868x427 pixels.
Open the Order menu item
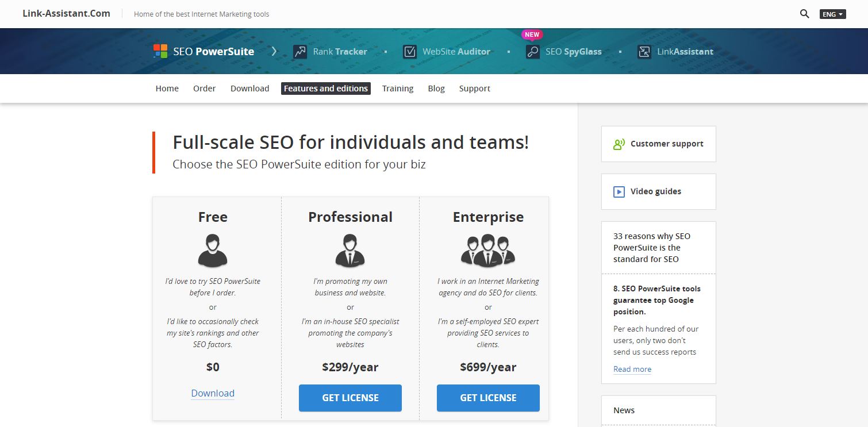point(204,89)
